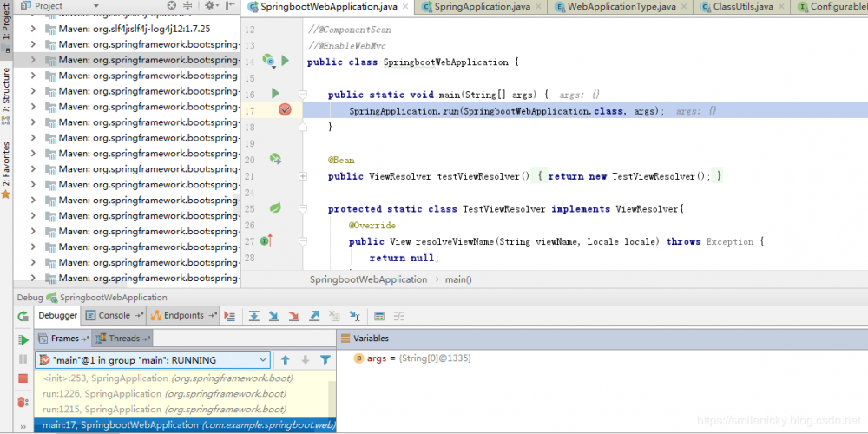Screen dimensions: 868x434
Task: Switch to the SpringbootWebApplication.java editor tab
Action: coord(329,7)
